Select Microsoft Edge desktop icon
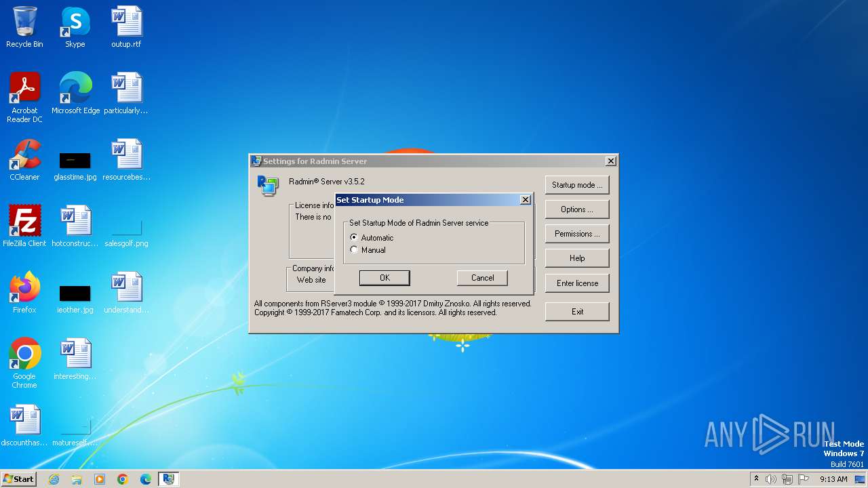 [x=75, y=94]
